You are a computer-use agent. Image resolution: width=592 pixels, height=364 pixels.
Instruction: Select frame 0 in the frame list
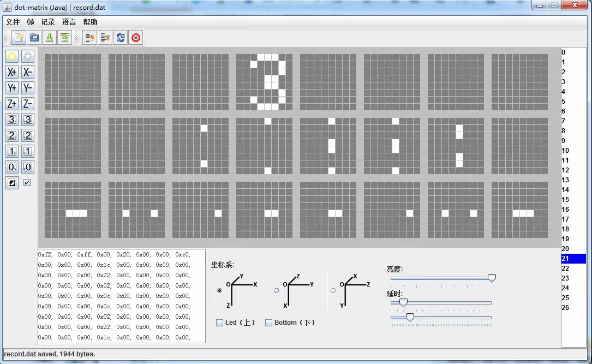[573, 52]
